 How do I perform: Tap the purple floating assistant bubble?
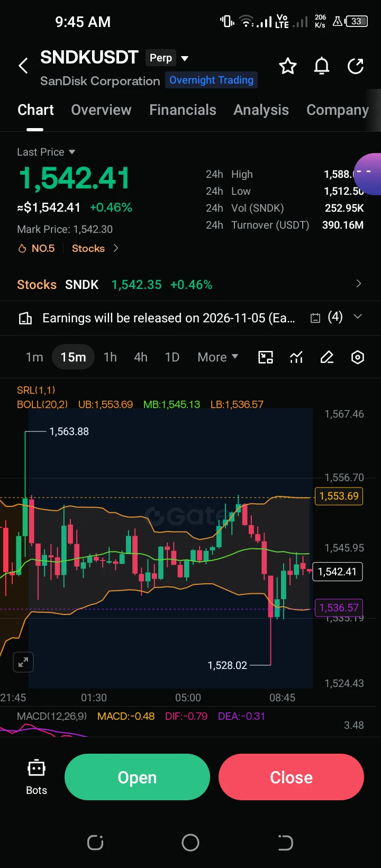tap(368, 174)
